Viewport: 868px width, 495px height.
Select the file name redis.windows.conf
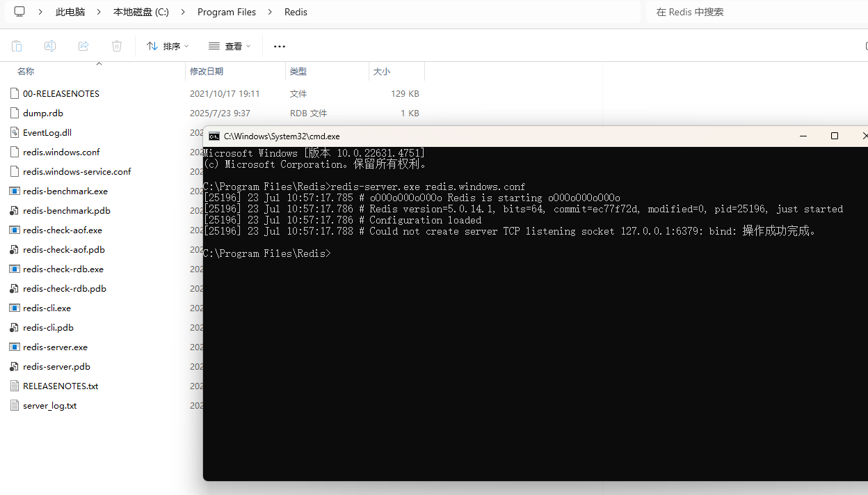61,152
